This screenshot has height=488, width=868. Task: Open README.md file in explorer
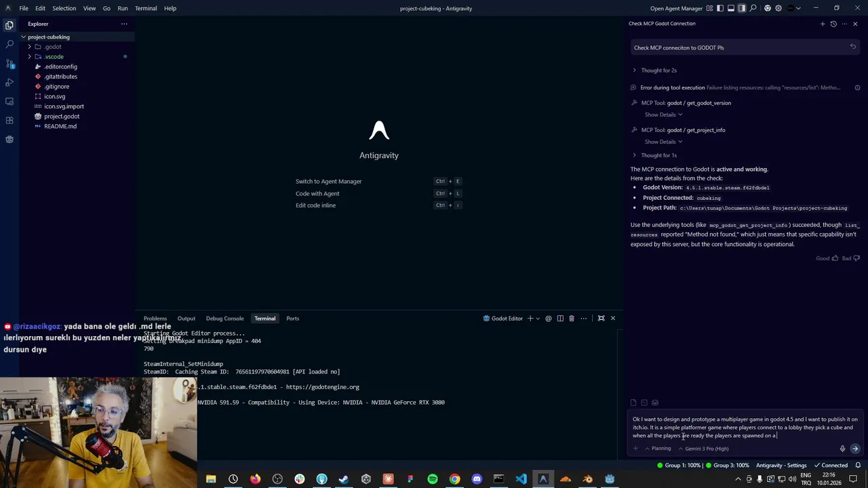tap(60, 126)
